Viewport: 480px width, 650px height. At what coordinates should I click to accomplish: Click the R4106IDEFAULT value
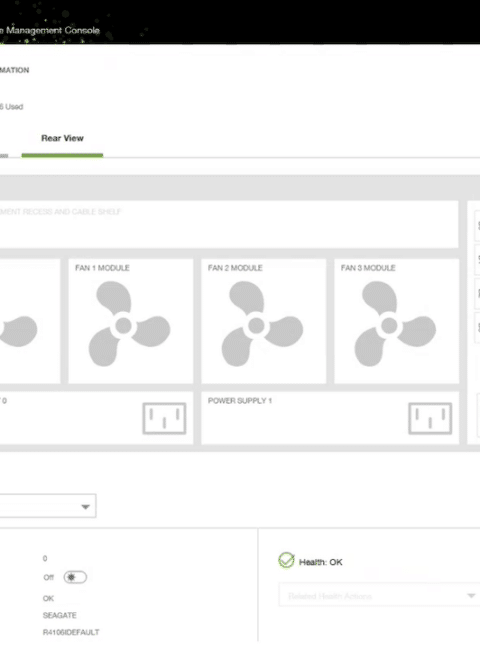pos(71,632)
